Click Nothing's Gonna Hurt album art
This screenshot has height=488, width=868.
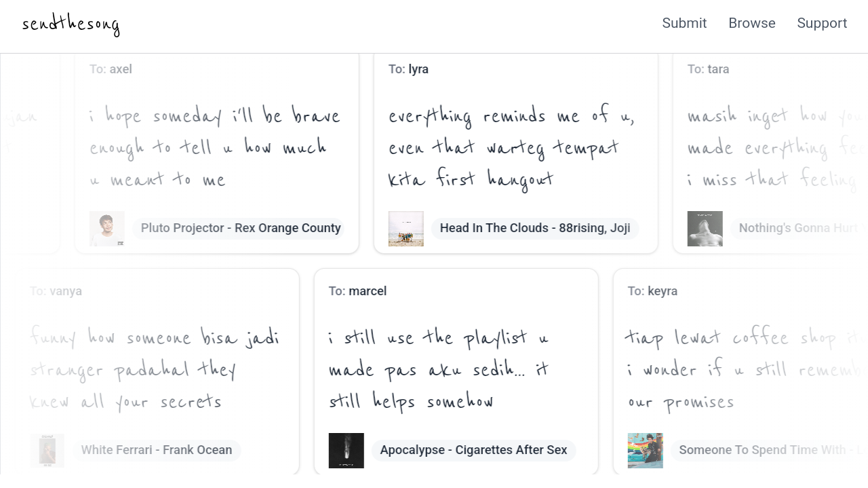[705, 229]
